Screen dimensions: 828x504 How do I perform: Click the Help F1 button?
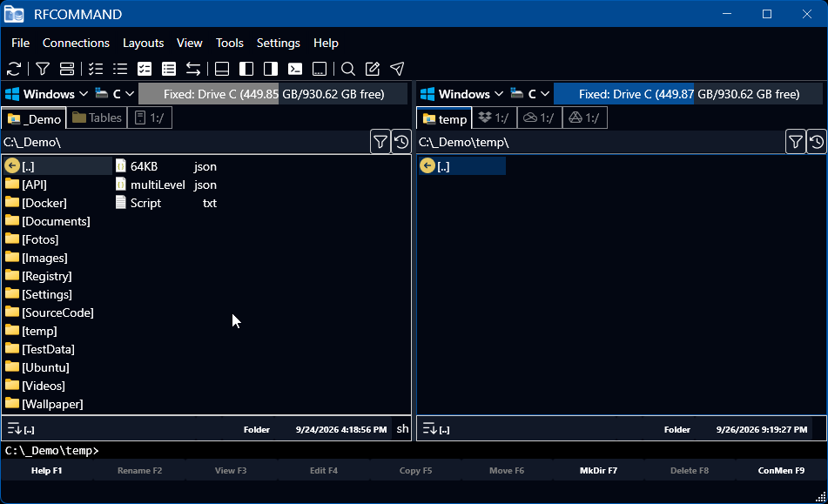46,470
